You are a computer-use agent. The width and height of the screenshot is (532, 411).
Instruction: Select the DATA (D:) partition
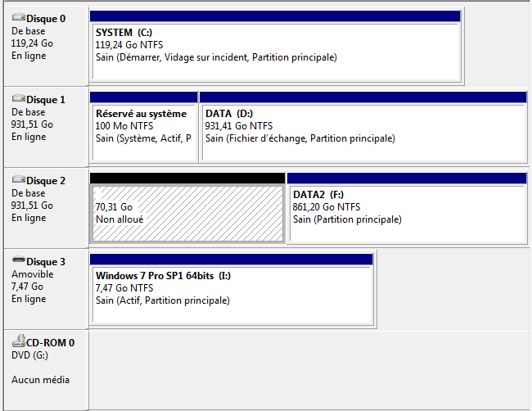point(363,132)
